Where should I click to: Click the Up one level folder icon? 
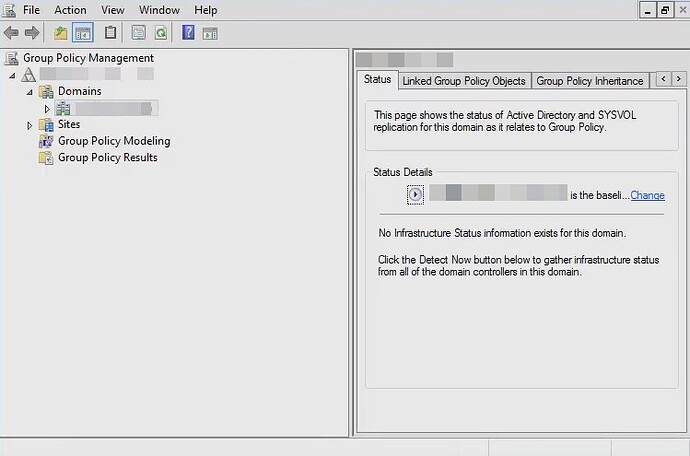61,33
